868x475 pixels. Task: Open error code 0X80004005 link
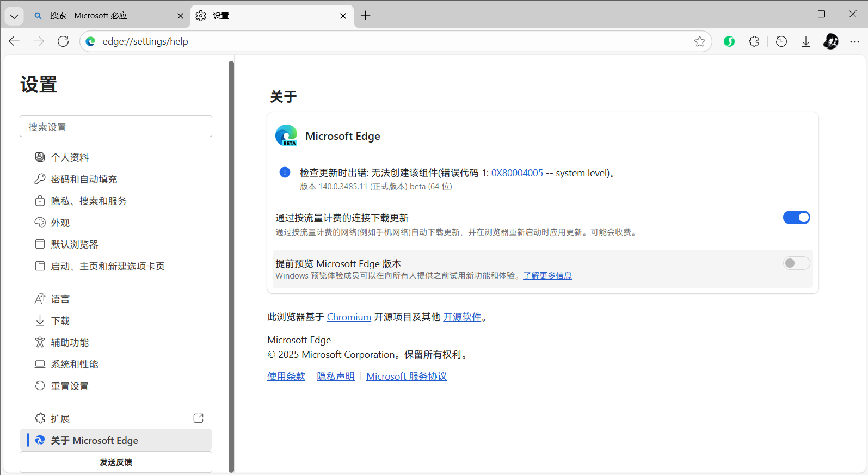[517, 173]
